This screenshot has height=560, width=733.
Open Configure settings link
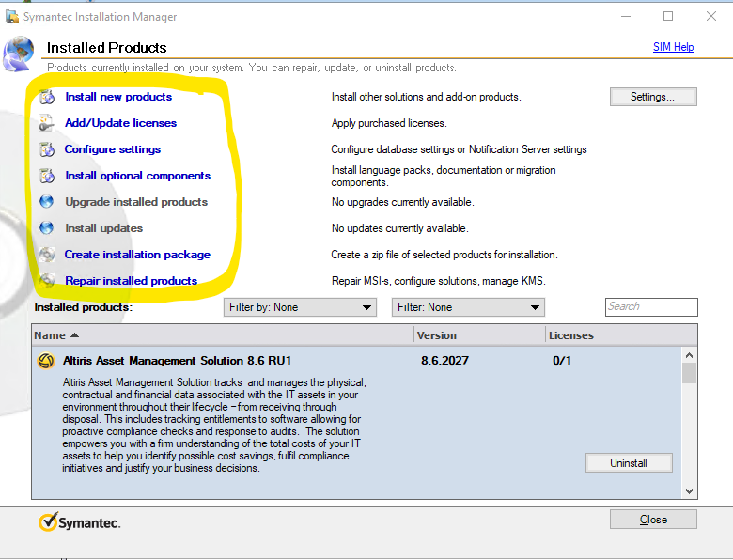112,149
